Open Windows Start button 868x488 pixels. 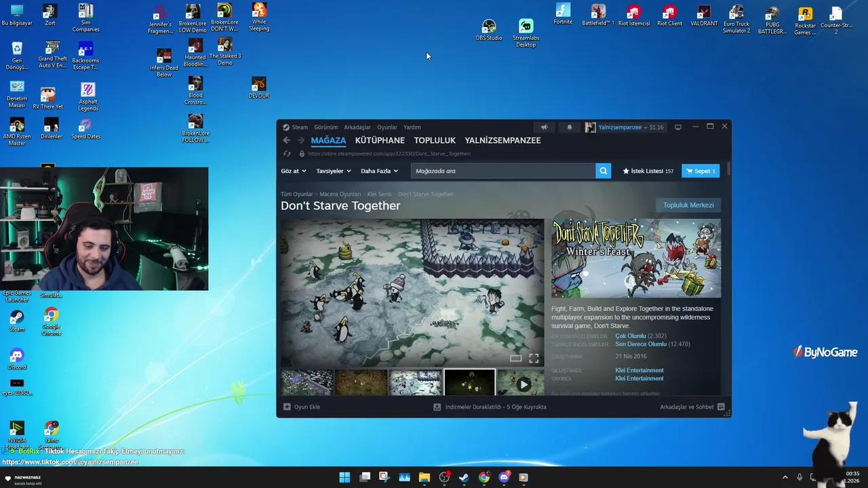344,477
